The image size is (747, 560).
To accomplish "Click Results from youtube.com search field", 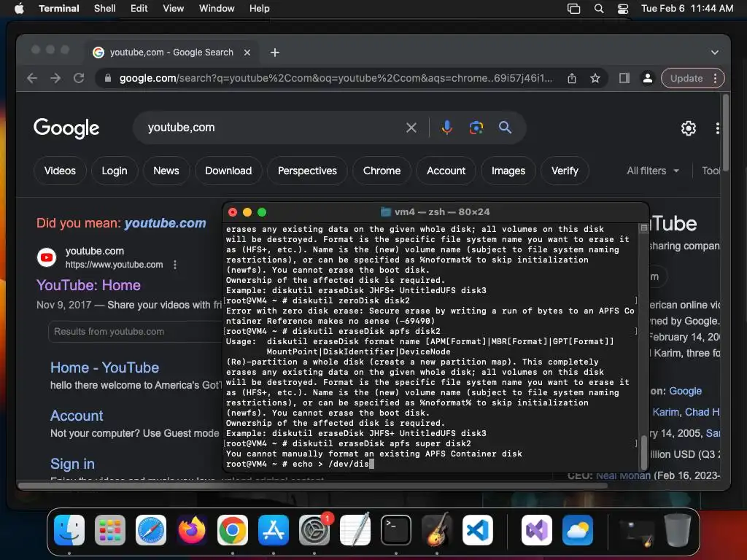I will [135, 332].
